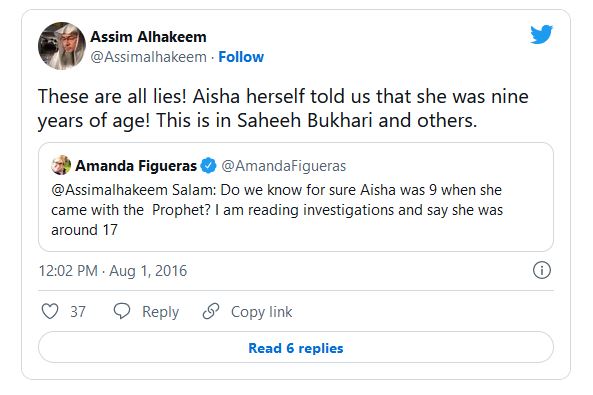This screenshot has width=593, height=395.
Task: Open Assim Alhakeem's profile picture
Action: point(62,46)
